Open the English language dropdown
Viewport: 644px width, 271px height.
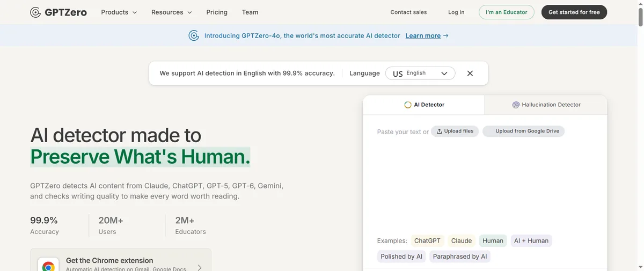420,74
